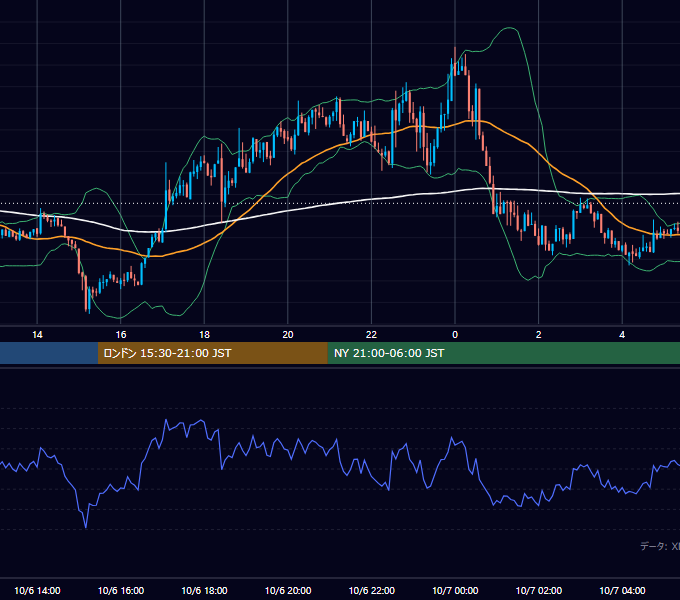Click the 20 hour axis label
This screenshot has width=680, height=600.
(x=288, y=335)
